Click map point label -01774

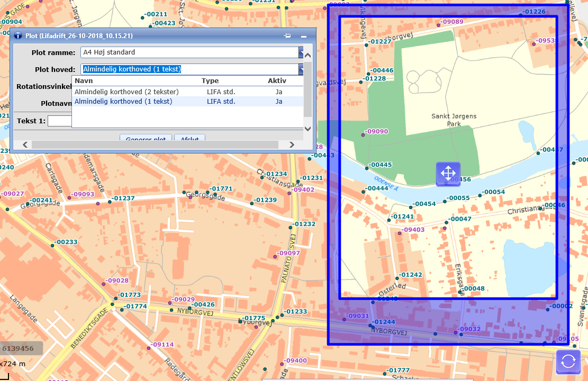tap(135, 306)
